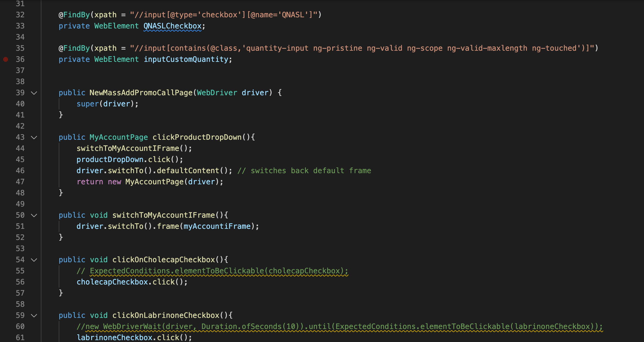644x342 pixels.
Task: Click line number 32 in the gutter
Action: pyautogui.click(x=20, y=15)
